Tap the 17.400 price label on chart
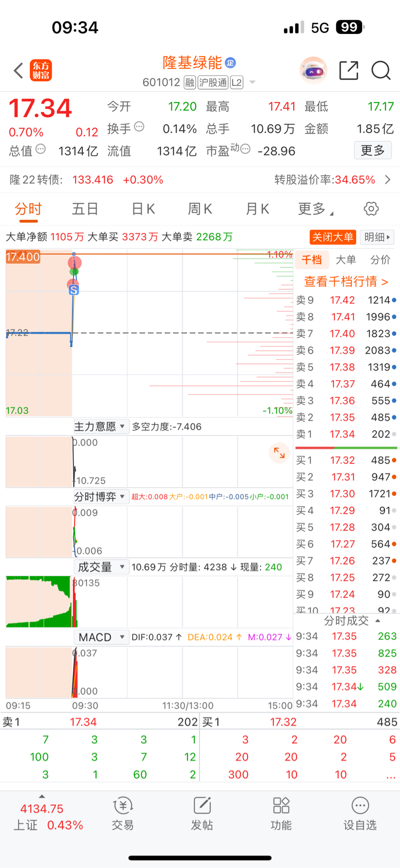This screenshot has height=868, width=400. tap(23, 257)
